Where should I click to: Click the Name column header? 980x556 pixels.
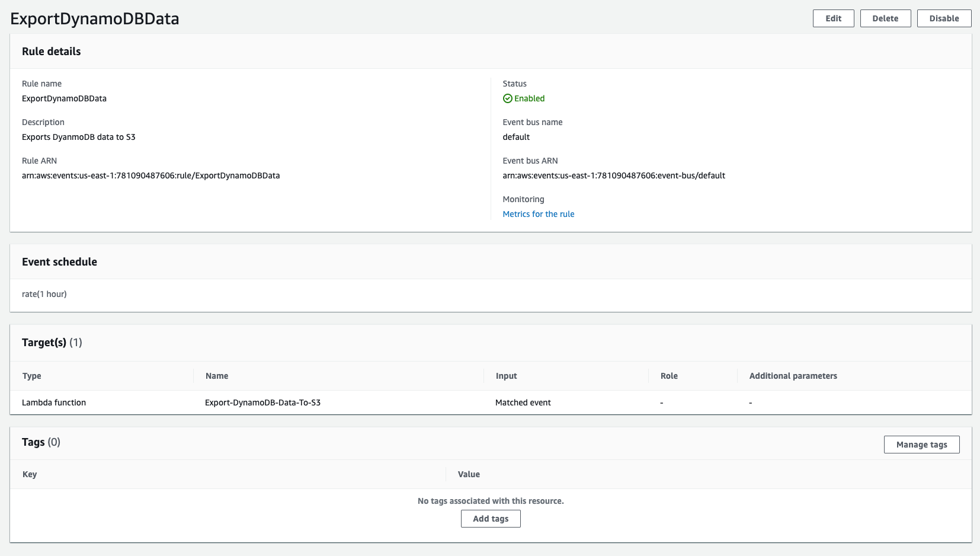[x=217, y=376]
